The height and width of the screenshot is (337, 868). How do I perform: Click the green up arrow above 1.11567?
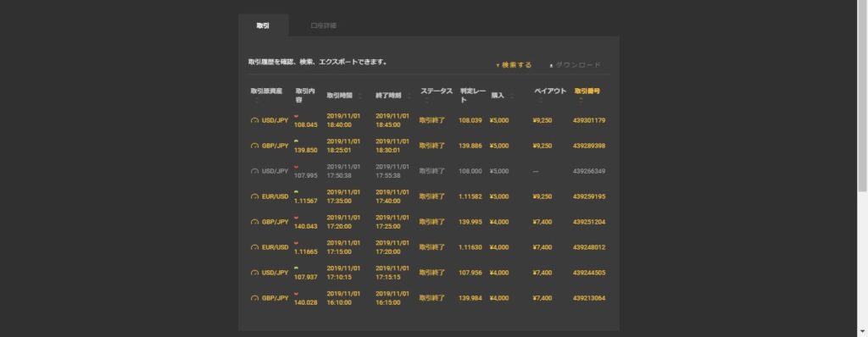(x=296, y=192)
